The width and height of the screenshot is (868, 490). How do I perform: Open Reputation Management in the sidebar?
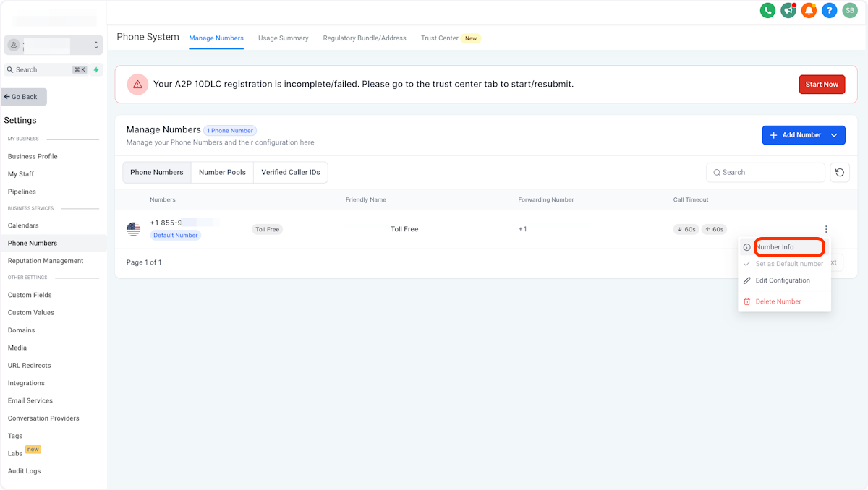click(x=46, y=261)
